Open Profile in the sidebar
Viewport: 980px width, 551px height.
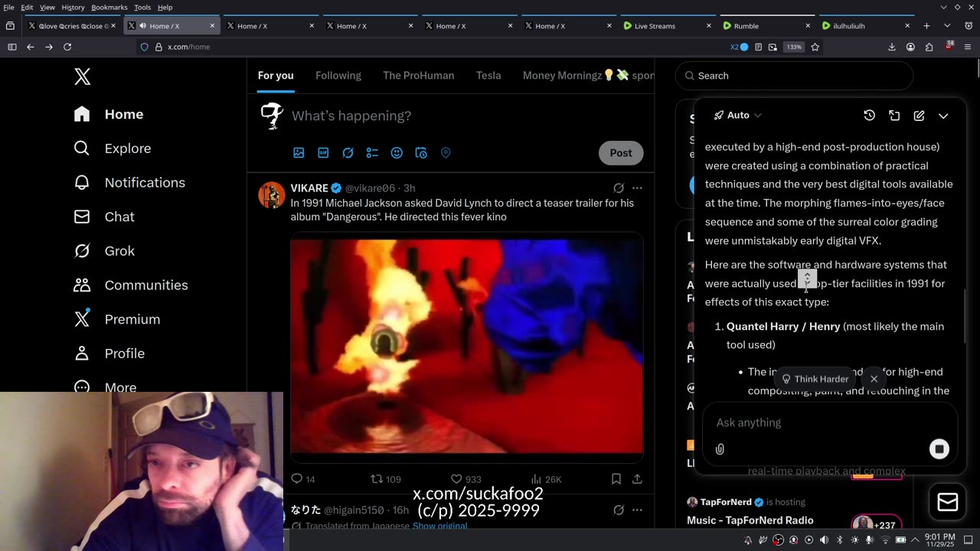click(x=109, y=354)
